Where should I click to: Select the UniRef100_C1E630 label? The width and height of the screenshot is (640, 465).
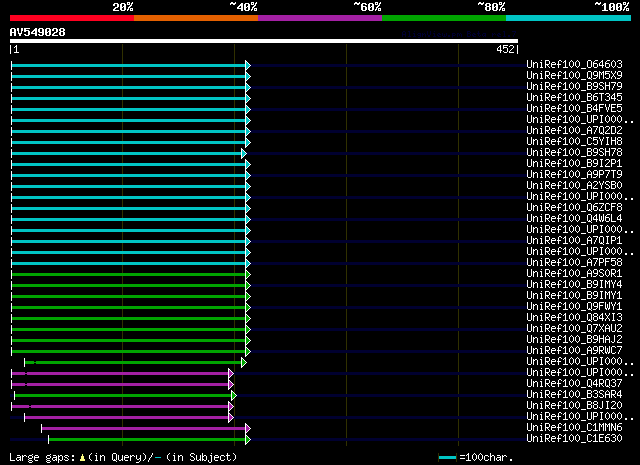574,439
